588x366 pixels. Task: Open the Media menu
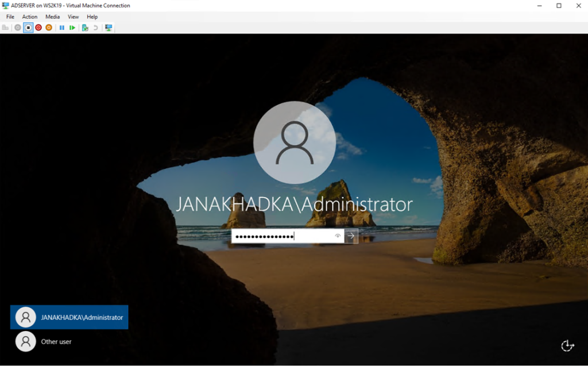(x=52, y=17)
